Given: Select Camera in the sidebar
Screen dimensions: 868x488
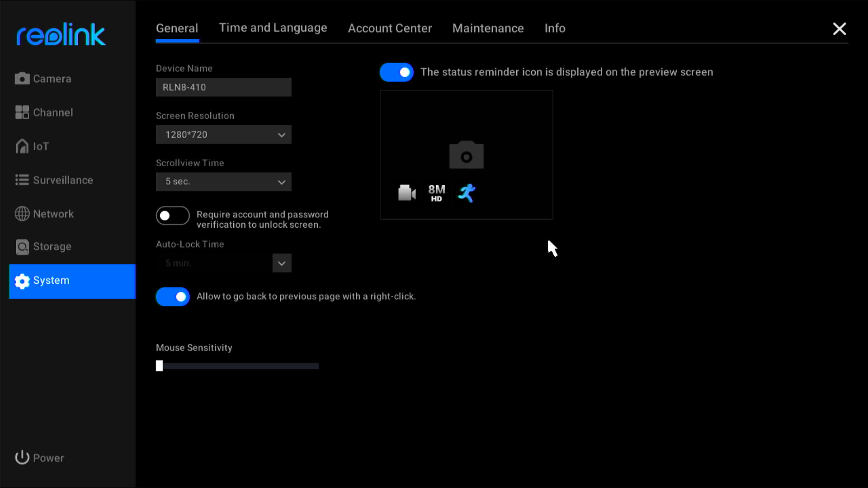Looking at the screenshot, I should pos(72,79).
